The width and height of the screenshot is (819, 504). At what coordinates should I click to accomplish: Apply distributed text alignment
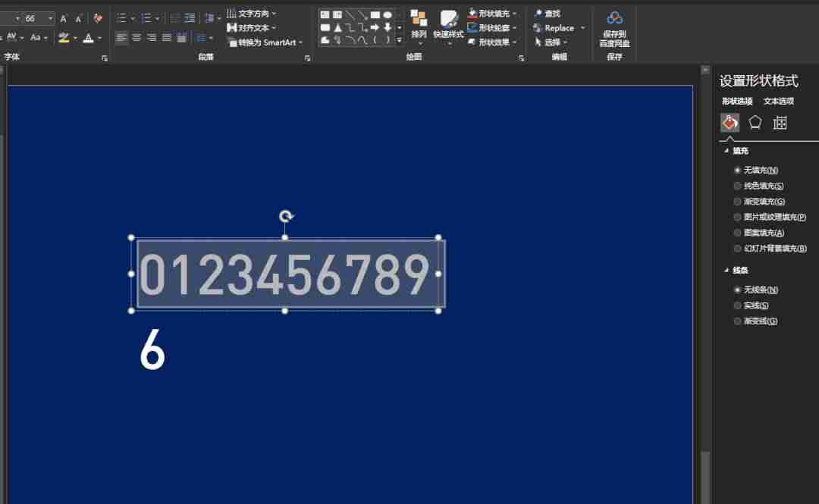pyautogui.click(x=181, y=38)
